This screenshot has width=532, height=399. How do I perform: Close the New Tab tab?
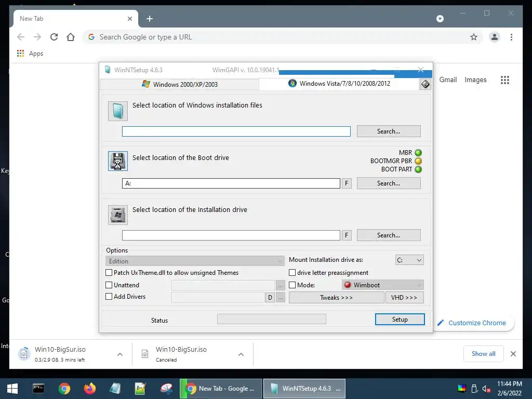129,19
